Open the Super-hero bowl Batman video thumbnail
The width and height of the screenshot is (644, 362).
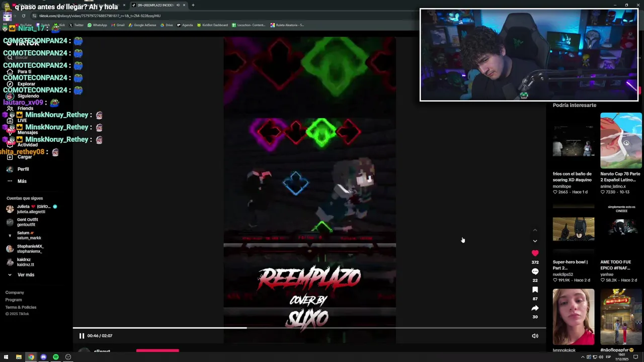click(x=574, y=229)
